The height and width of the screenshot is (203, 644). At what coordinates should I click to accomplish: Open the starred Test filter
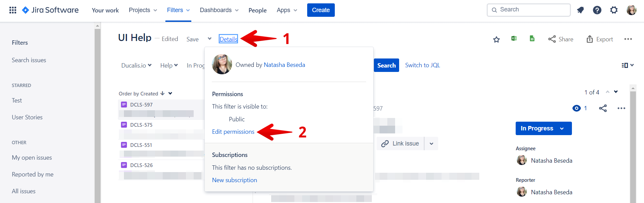[17, 100]
